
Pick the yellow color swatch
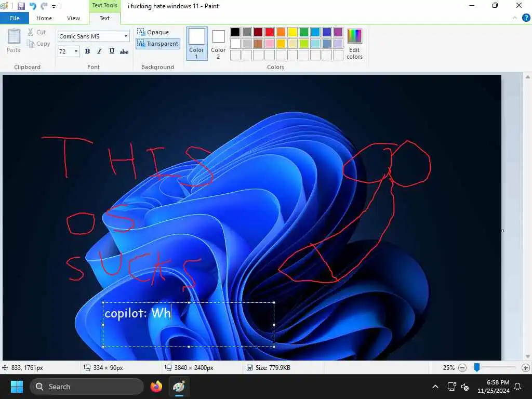point(292,32)
